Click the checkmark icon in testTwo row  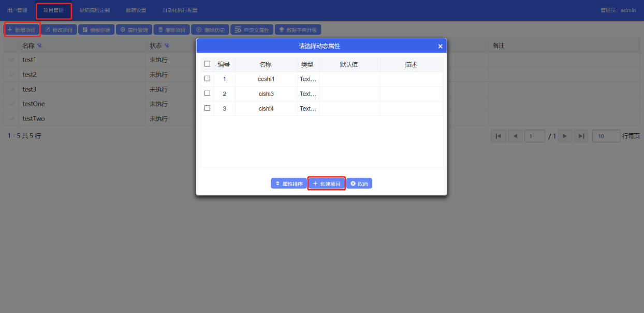click(x=12, y=118)
